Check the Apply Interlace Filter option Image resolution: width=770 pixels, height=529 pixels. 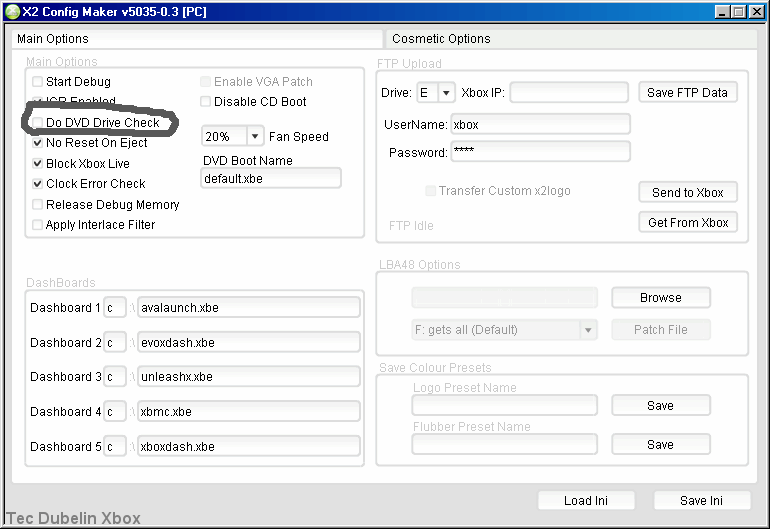38,225
